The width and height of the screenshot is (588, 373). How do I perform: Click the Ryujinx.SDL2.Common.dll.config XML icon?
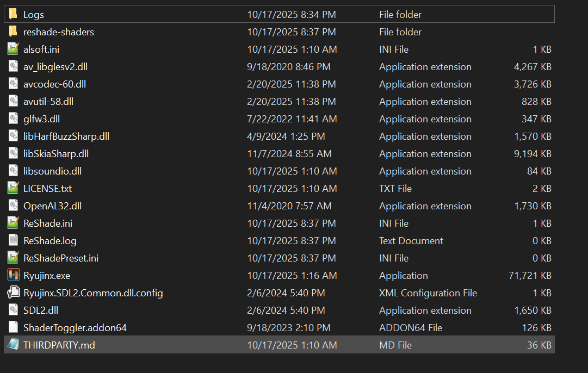13,293
